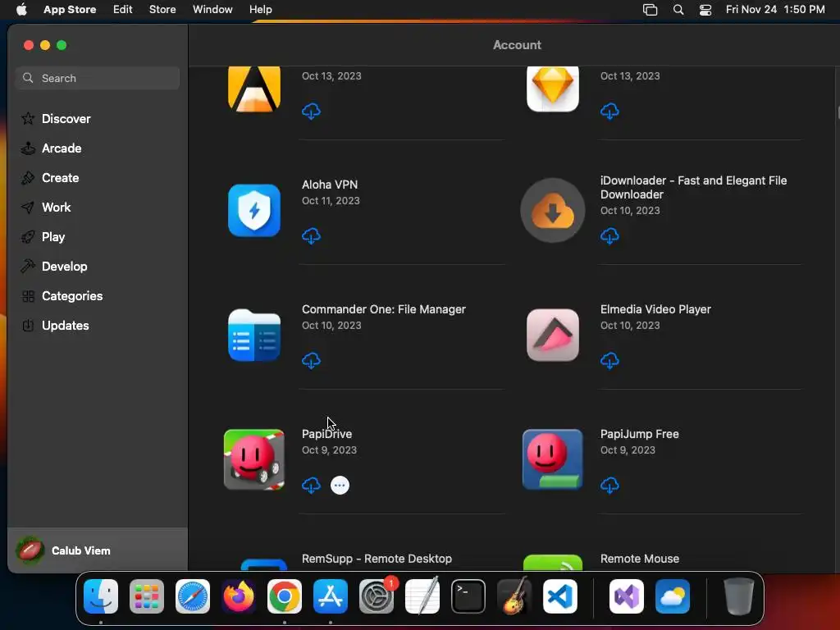Open the Apple menu
Screen dimensions: 840x630
pyautogui.click(x=21, y=10)
